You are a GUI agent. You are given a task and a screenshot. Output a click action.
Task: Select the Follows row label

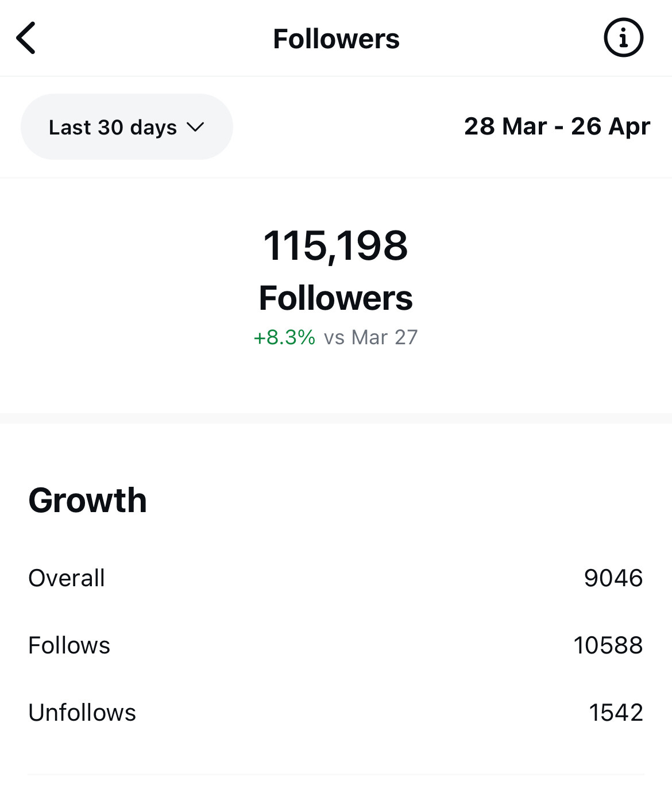click(x=69, y=645)
